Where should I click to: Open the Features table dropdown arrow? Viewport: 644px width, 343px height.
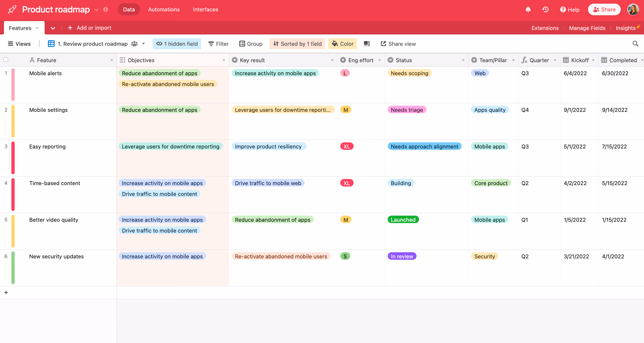tap(37, 28)
